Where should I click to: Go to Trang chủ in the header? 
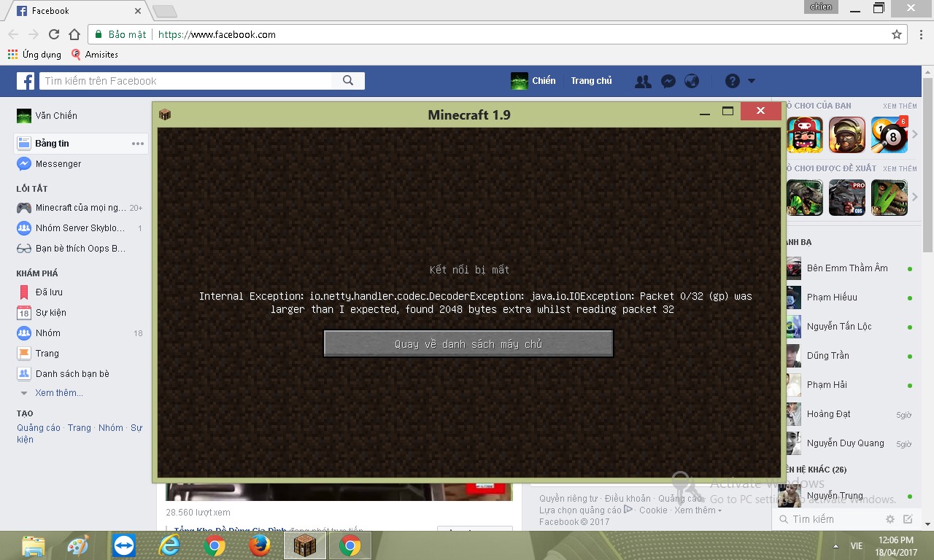tap(591, 81)
